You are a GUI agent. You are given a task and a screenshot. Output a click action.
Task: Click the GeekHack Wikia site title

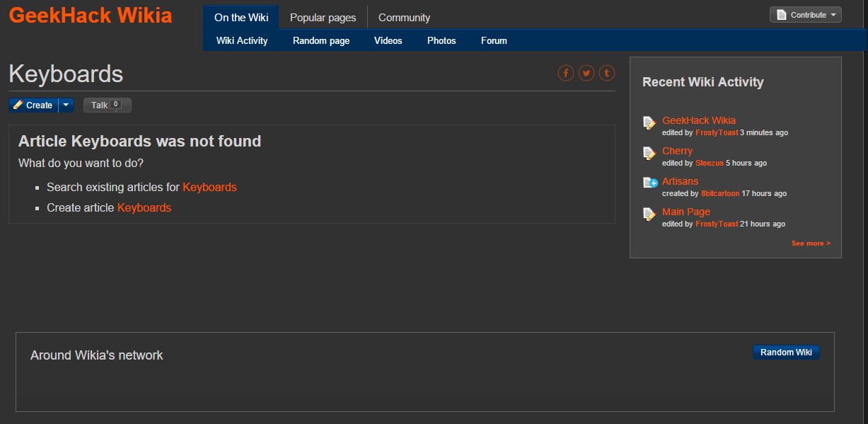(91, 16)
